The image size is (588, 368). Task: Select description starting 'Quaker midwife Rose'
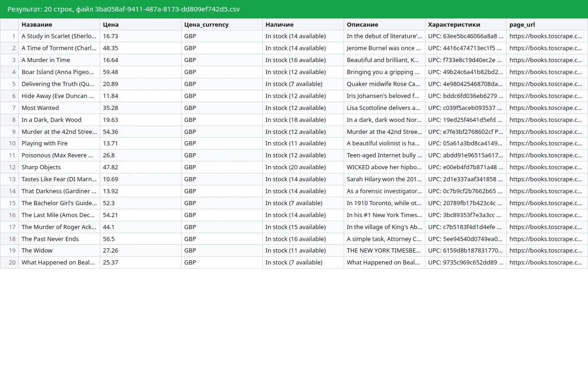384,84
